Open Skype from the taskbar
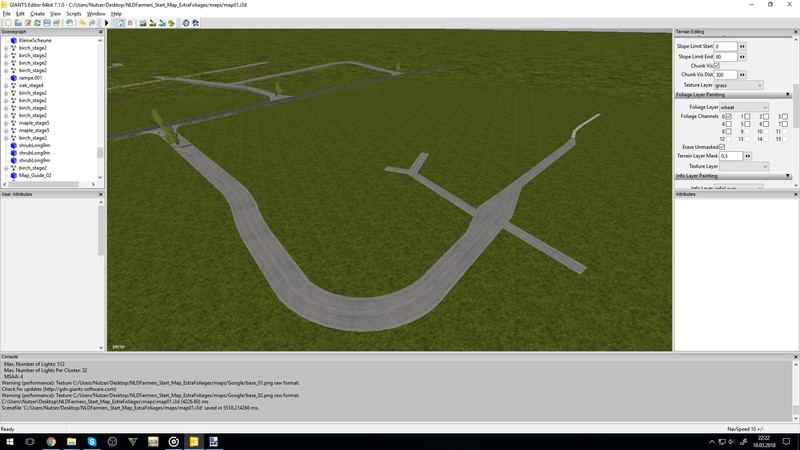 [x=92, y=441]
